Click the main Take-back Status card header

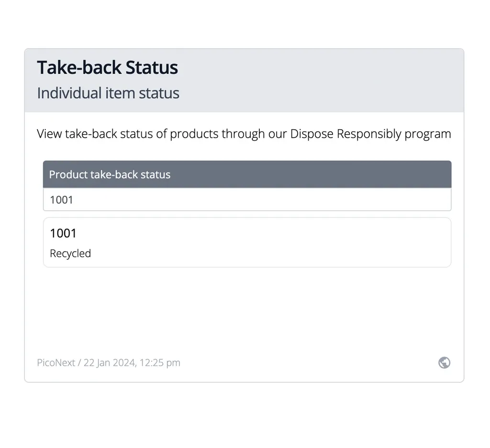pyautogui.click(x=244, y=79)
